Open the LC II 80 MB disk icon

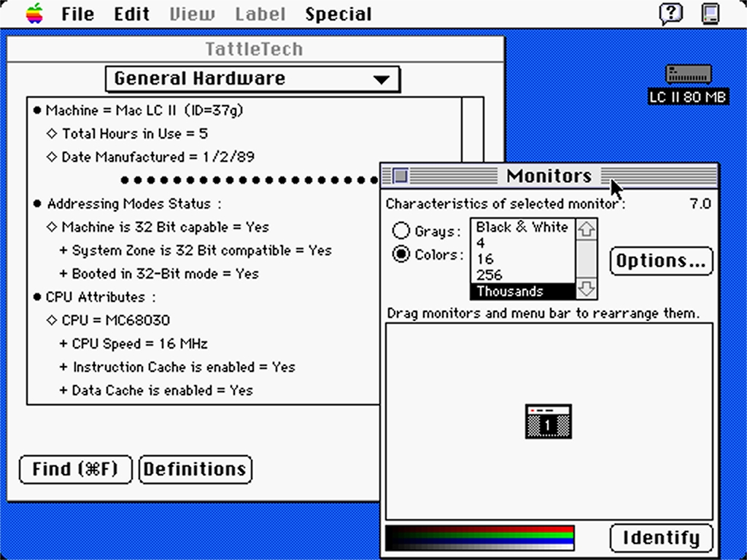pos(686,74)
